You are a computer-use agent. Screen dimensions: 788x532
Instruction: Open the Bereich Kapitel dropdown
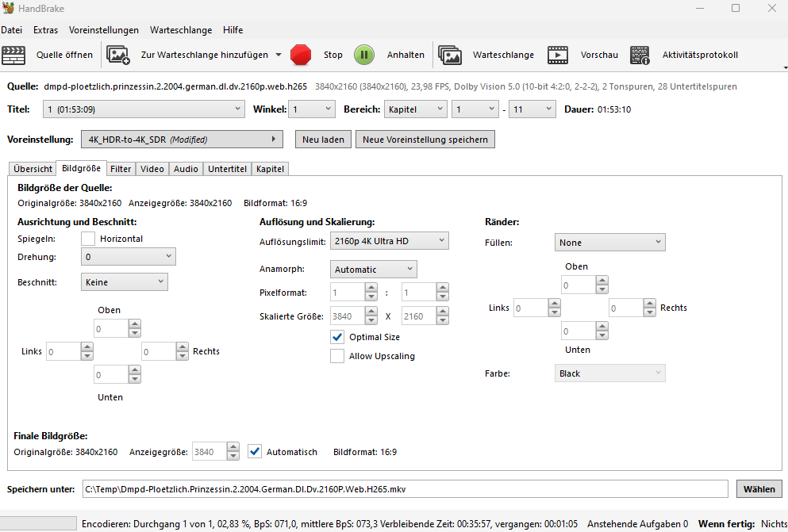pos(416,109)
